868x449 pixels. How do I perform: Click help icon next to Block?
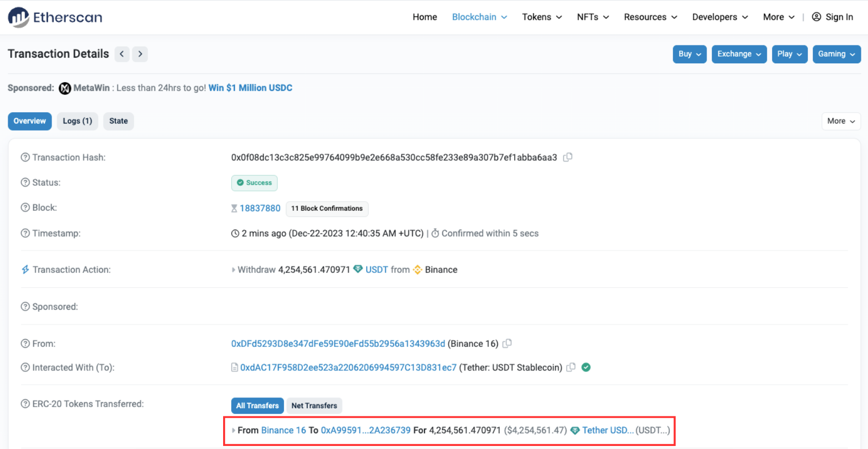(x=25, y=208)
